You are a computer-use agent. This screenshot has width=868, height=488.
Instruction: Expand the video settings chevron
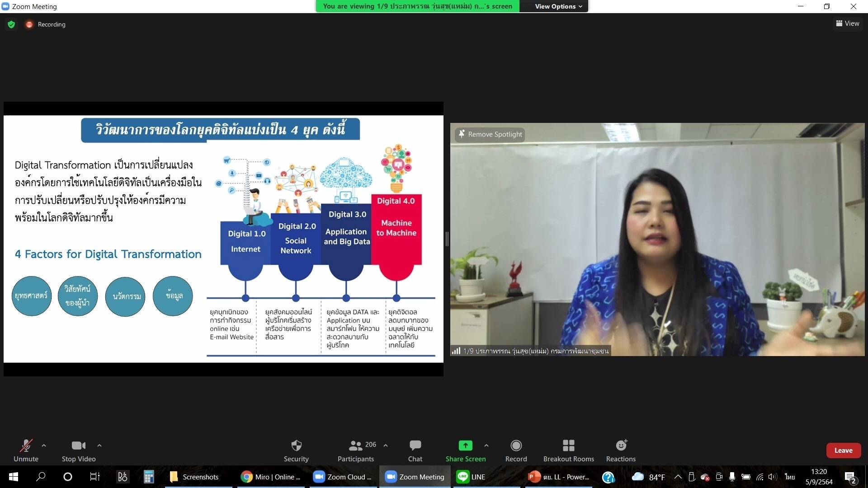pos(99,445)
